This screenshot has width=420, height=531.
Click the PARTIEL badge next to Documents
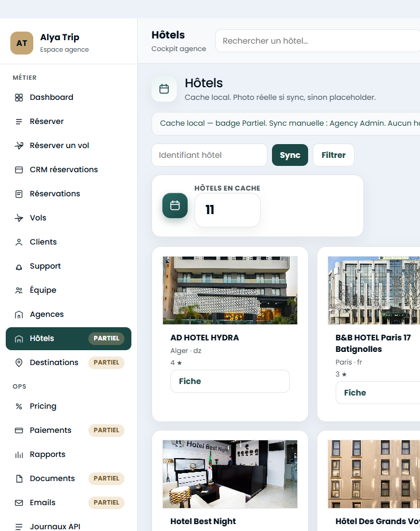(x=106, y=479)
